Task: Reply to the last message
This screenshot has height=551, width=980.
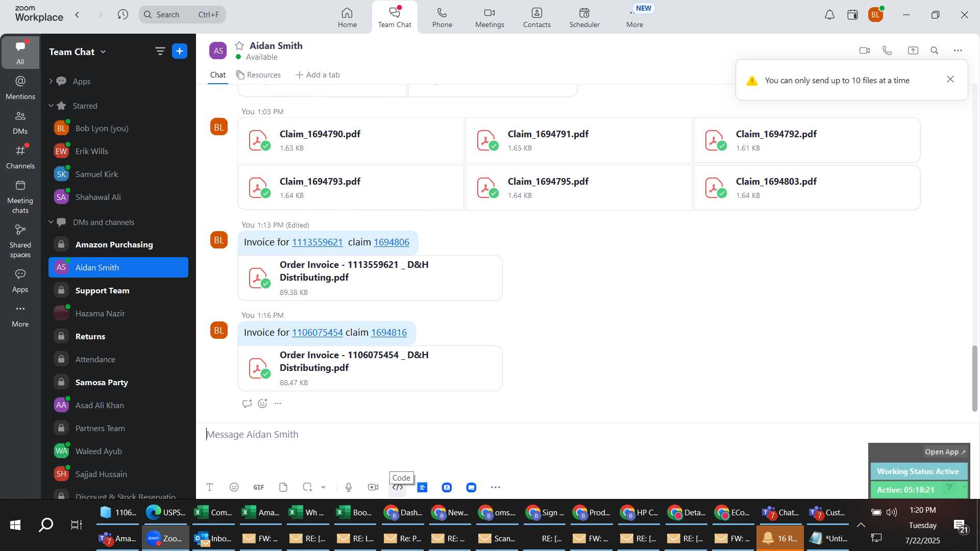Action: pyautogui.click(x=247, y=404)
